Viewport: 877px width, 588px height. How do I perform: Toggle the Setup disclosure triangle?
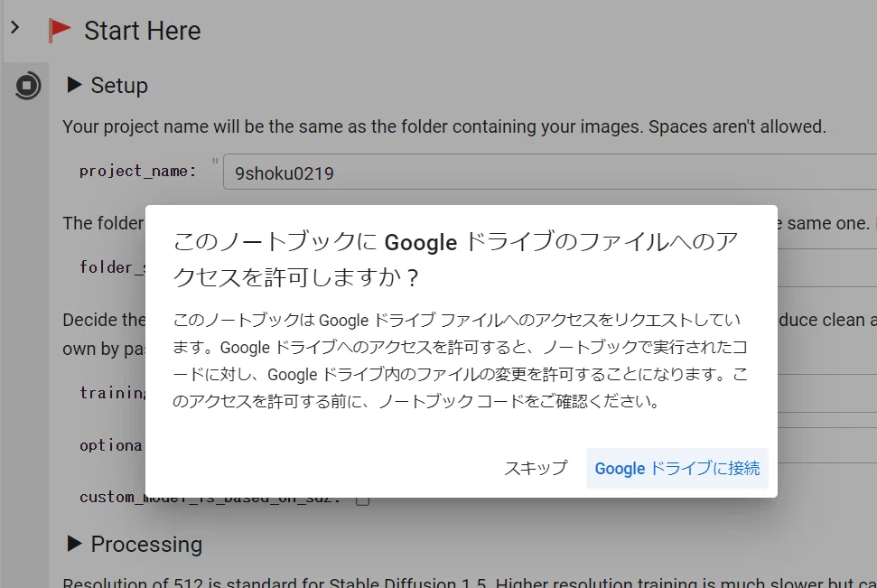[74, 85]
